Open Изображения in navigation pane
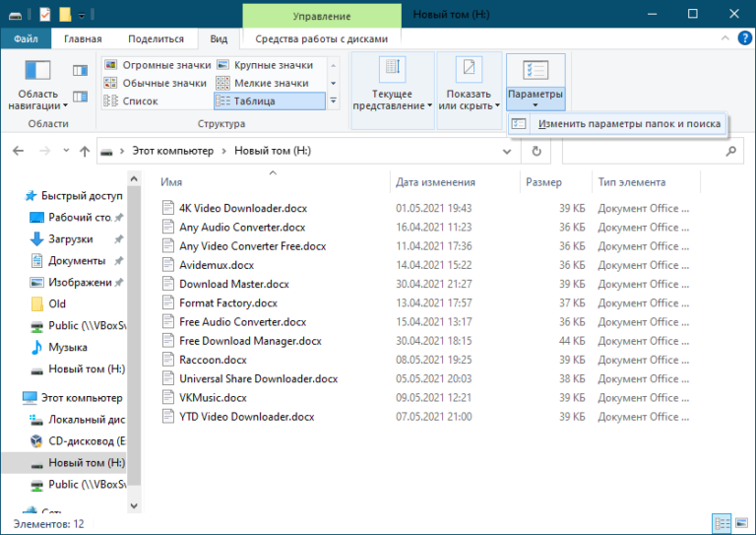This screenshot has width=756, height=535. pyautogui.click(x=77, y=282)
